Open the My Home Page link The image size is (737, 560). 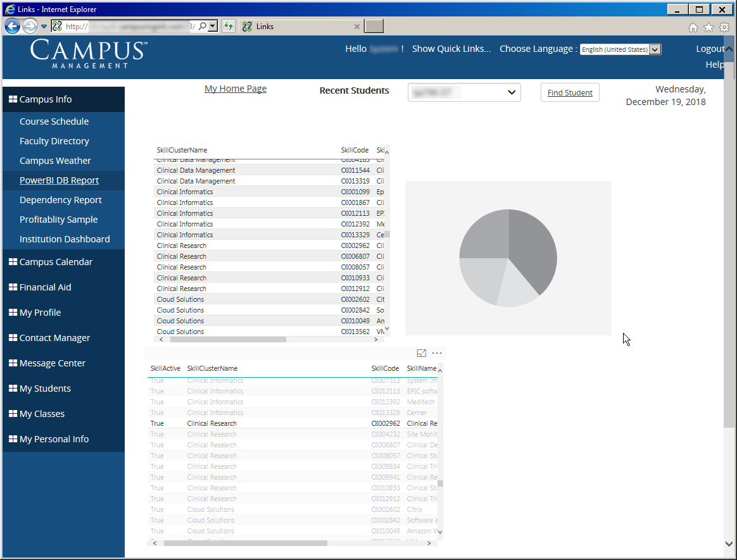[235, 89]
